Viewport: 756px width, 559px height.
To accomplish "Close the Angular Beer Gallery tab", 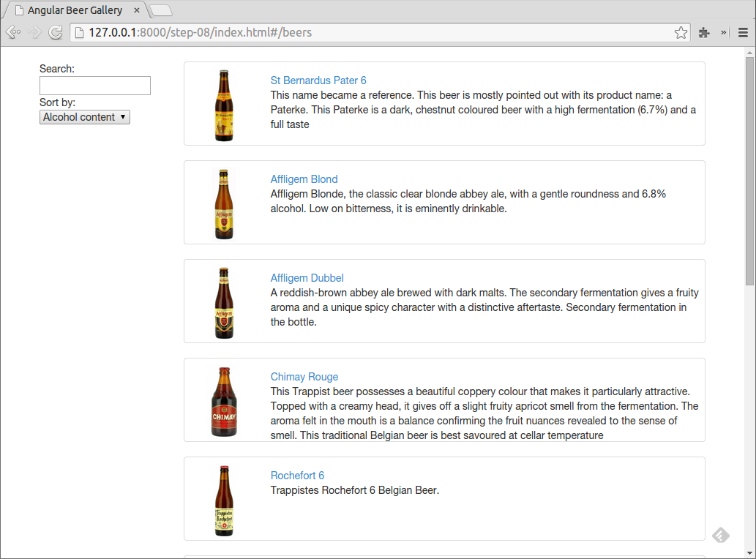I will point(137,10).
